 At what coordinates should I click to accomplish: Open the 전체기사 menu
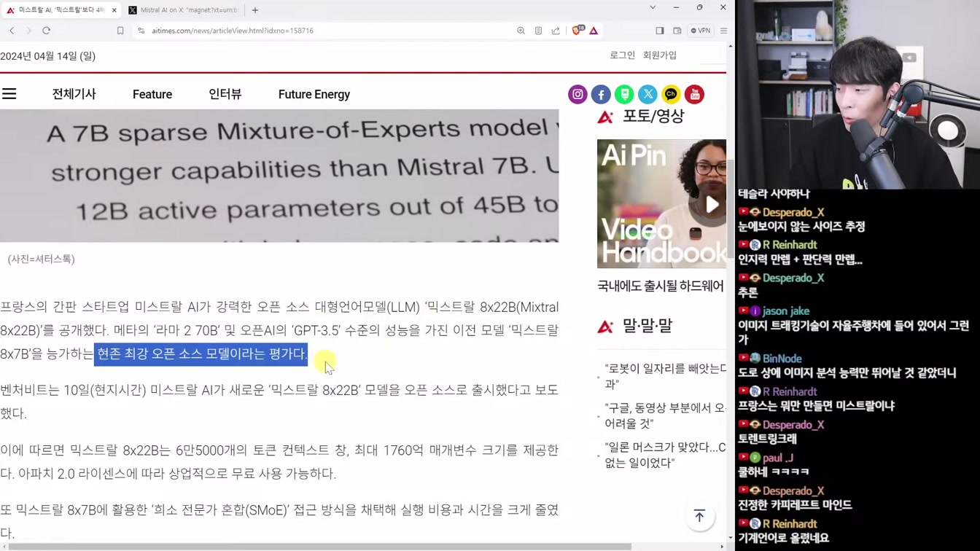click(x=74, y=94)
